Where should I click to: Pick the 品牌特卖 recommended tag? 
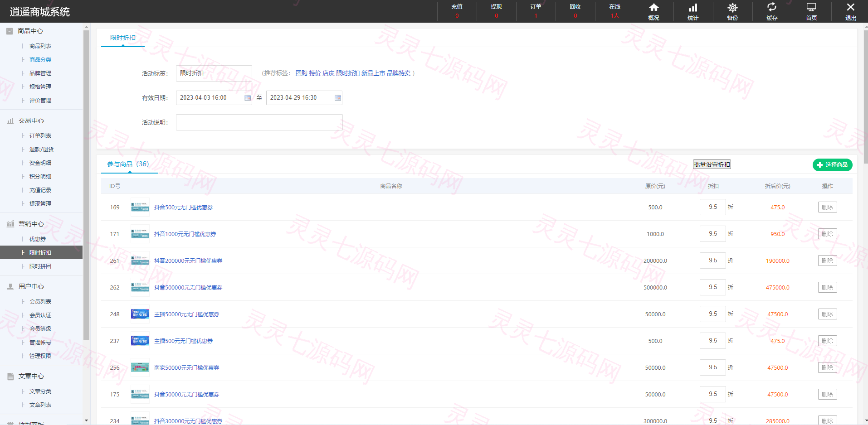pyautogui.click(x=399, y=73)
